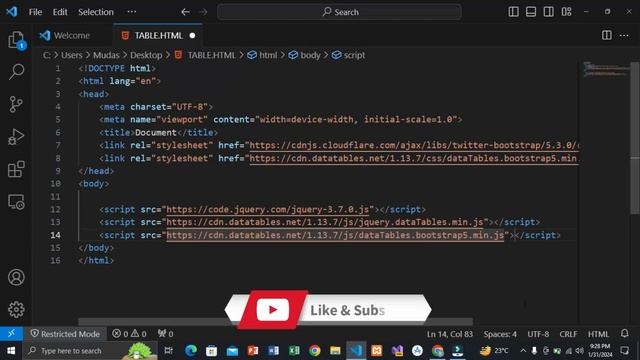Open Excel from the taskbar
The width and height of the screenshot is (640, 360).
pyautogui.click(x=294, y=350)
